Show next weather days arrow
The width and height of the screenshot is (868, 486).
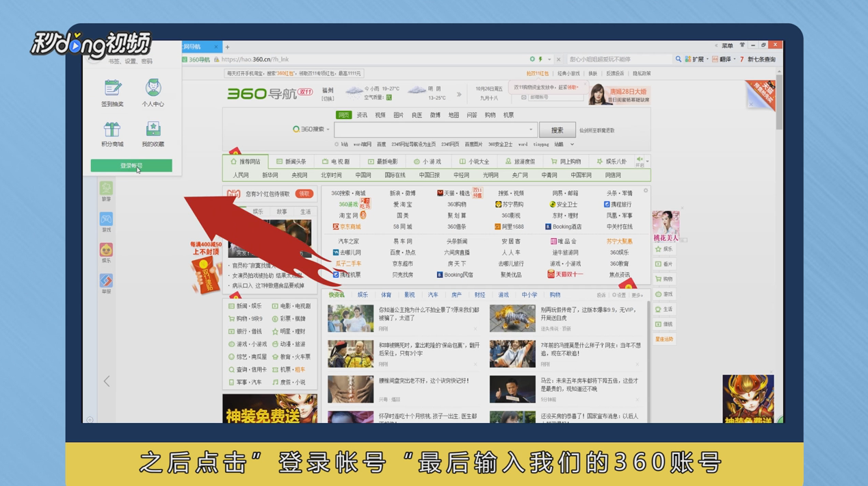click(459, 94)
